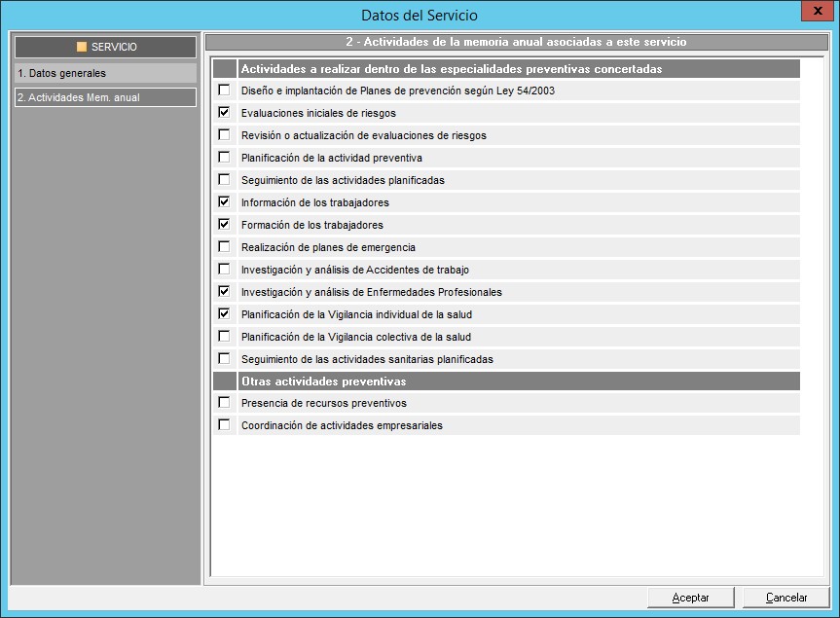Click the Aceptar button
Screen dimensions: 840x618
[690, 598]
